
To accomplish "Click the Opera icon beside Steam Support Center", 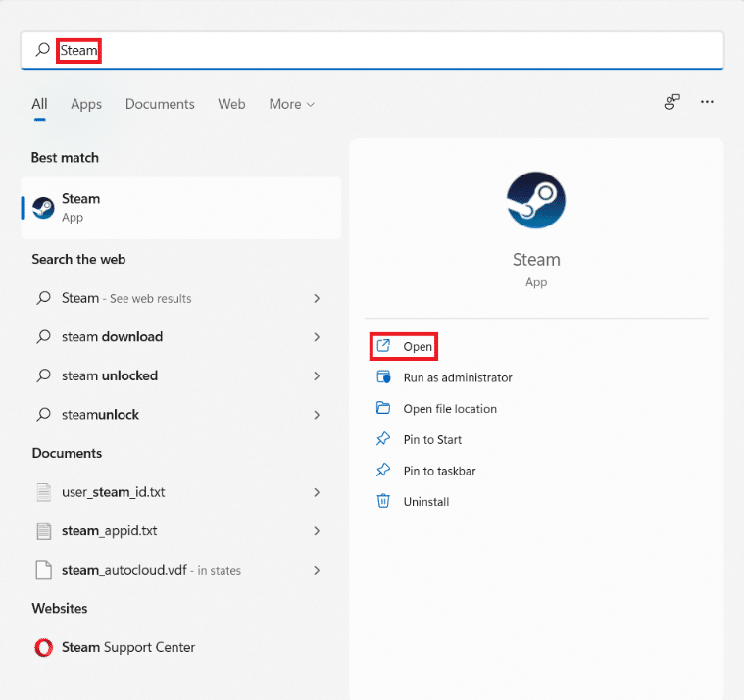I will click(x=43, y=647).
